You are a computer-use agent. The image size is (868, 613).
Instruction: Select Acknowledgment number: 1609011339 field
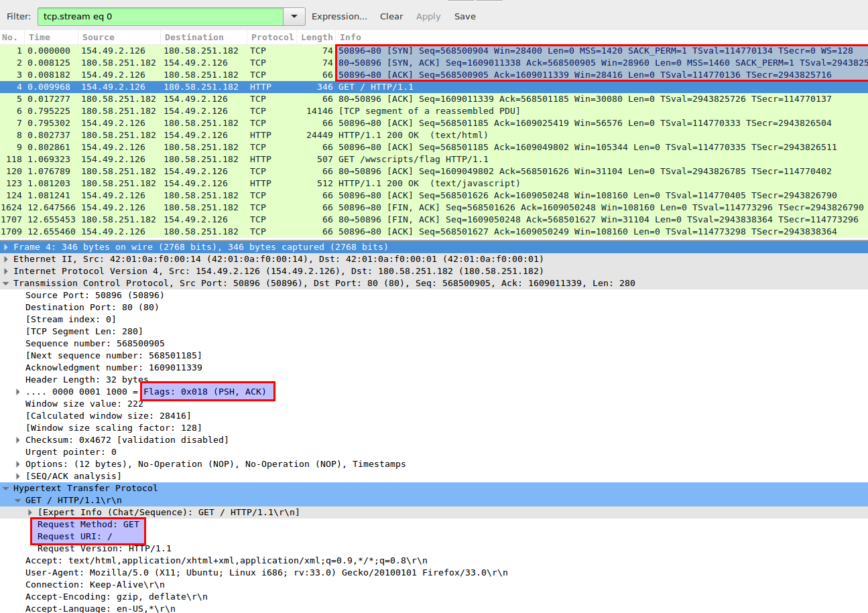tap(113, 368)
